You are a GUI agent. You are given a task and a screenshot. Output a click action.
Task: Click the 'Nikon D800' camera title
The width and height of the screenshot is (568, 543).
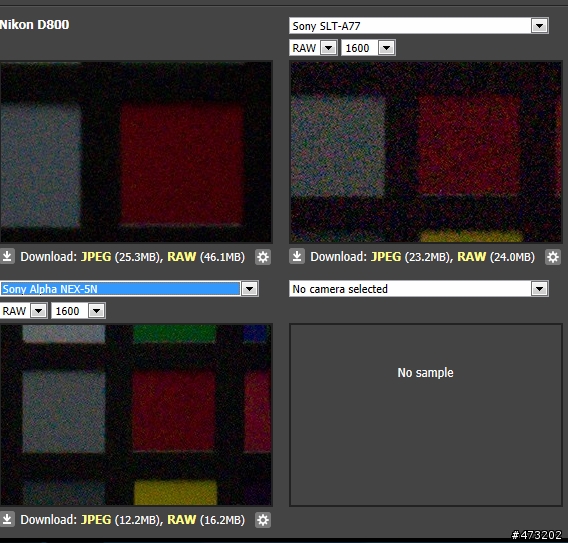34,25
